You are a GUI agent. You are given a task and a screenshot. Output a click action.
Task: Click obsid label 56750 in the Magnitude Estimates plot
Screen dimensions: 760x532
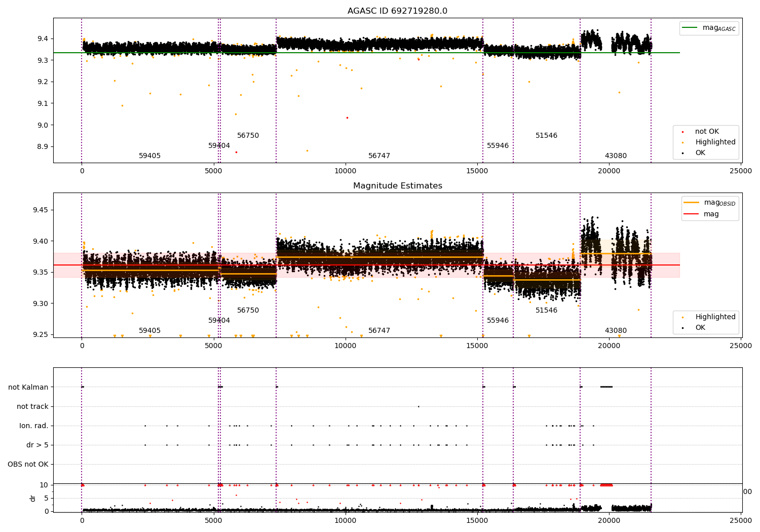248,311
